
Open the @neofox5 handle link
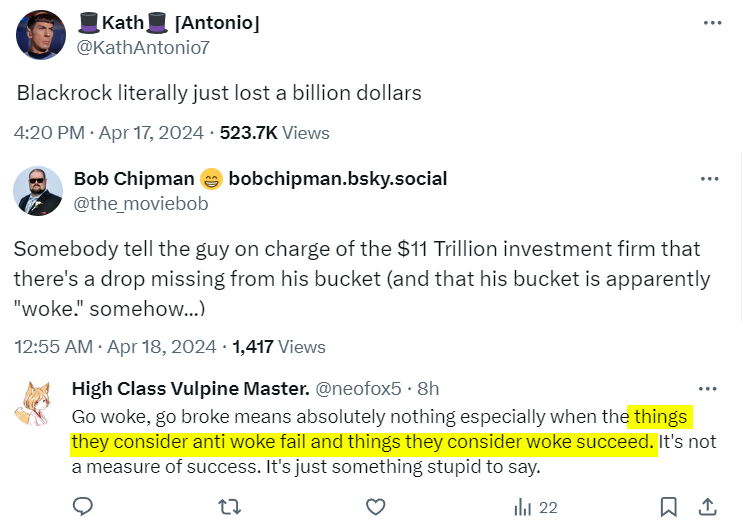point(360,388)
